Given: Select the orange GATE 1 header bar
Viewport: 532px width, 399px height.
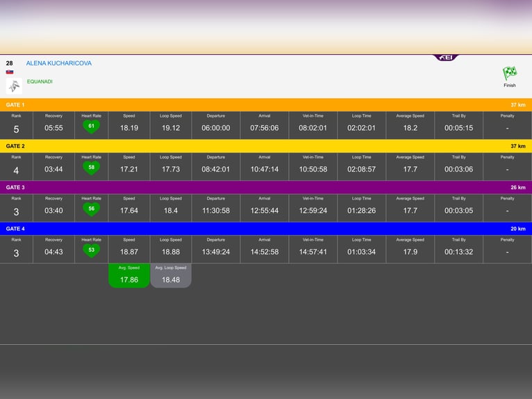Looking at the screenshot, I should coord(266,105).
